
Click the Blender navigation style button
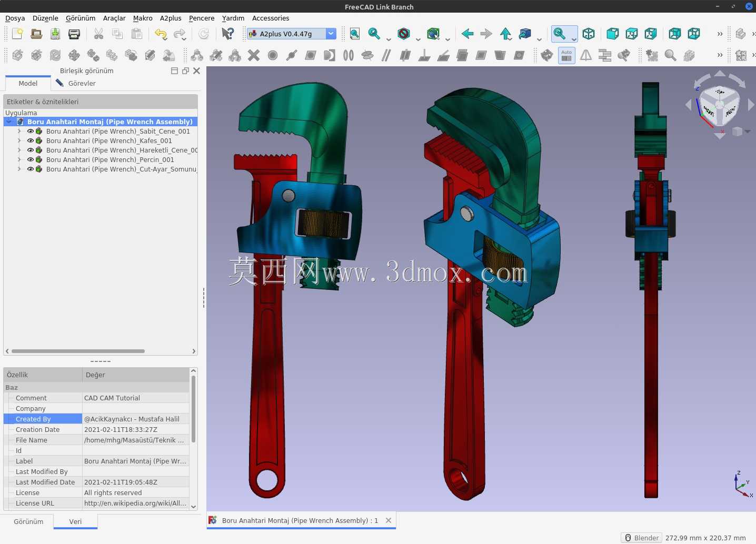click(642, 538)
